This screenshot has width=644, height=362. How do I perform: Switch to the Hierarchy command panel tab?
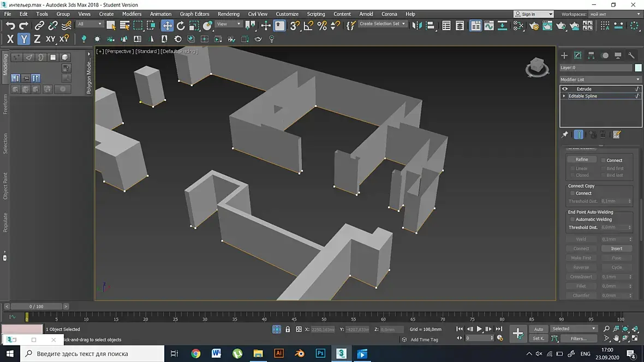[x=591, y=56]
